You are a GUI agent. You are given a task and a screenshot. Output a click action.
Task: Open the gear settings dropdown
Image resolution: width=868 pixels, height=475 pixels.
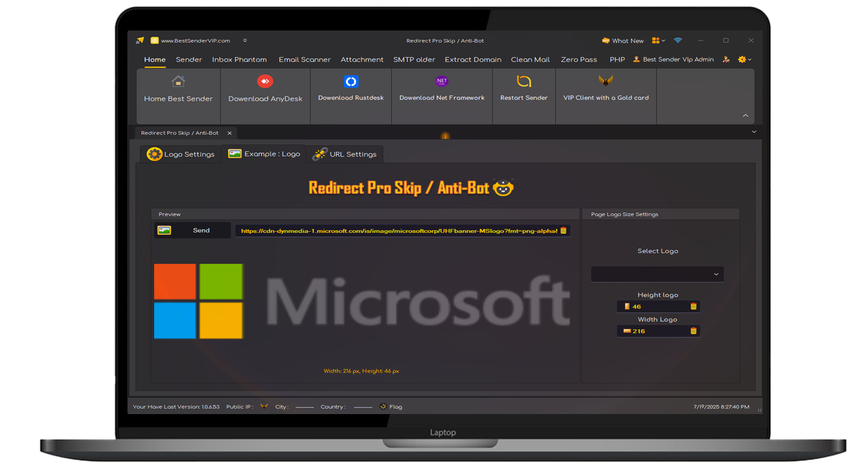tap(744, 60)
